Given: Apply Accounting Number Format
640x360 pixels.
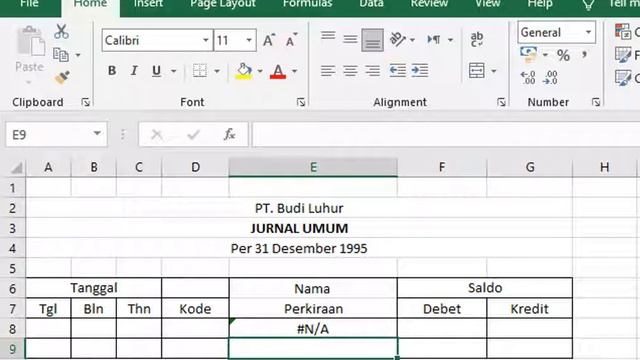Looking at the screenshot, I should pyautogui.click(x=529, y=55).
